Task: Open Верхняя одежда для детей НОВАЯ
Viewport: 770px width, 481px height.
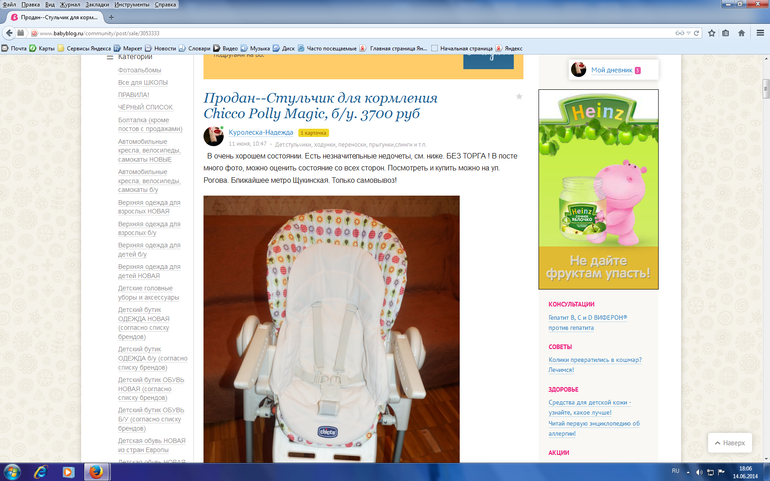Action: 149,271
